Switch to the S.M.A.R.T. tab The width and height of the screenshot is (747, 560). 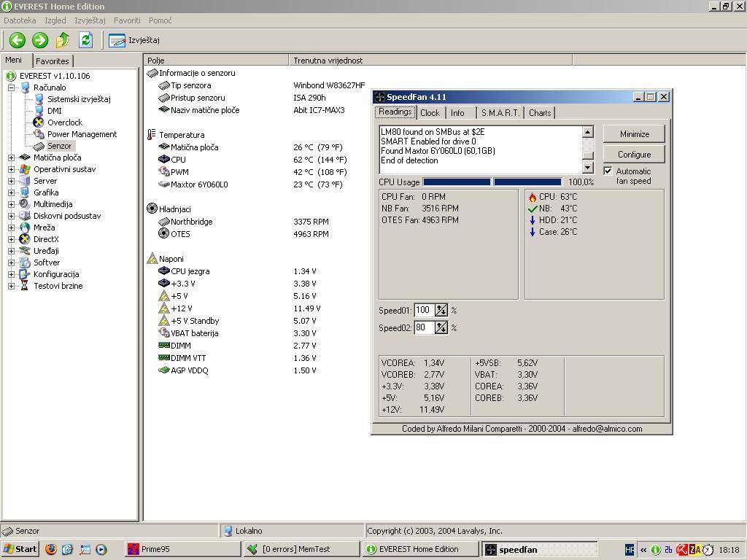500,112
